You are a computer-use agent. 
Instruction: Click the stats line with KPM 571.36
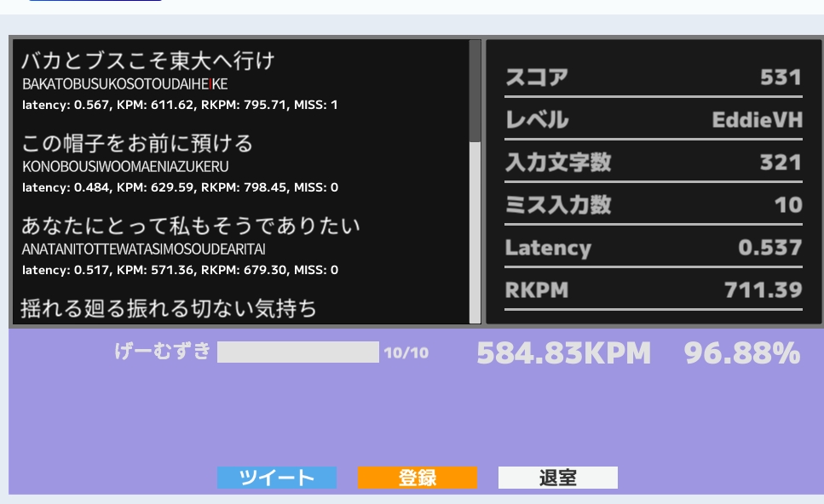tap(180, 270)
